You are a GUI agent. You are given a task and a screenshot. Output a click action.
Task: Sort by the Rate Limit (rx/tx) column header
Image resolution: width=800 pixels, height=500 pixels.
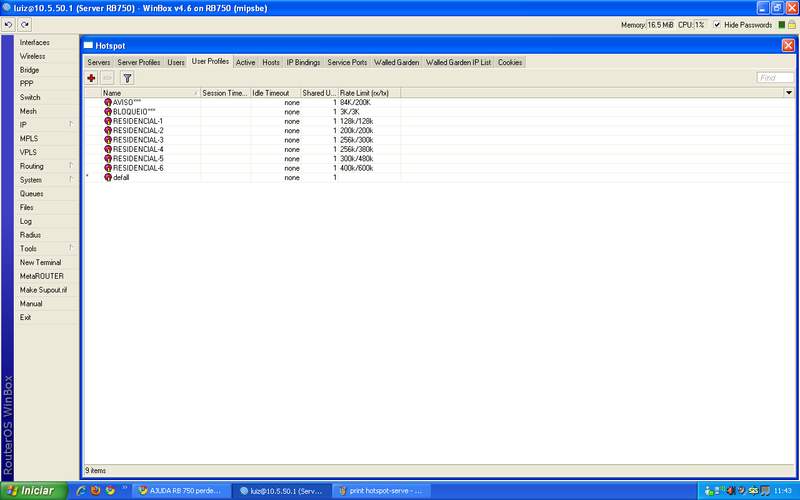[370, 93]
